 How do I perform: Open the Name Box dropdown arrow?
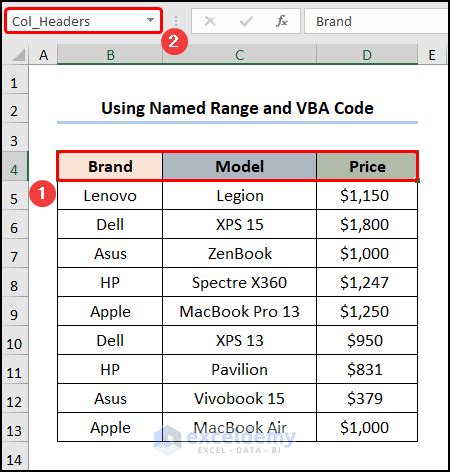[x=151, y=20]
